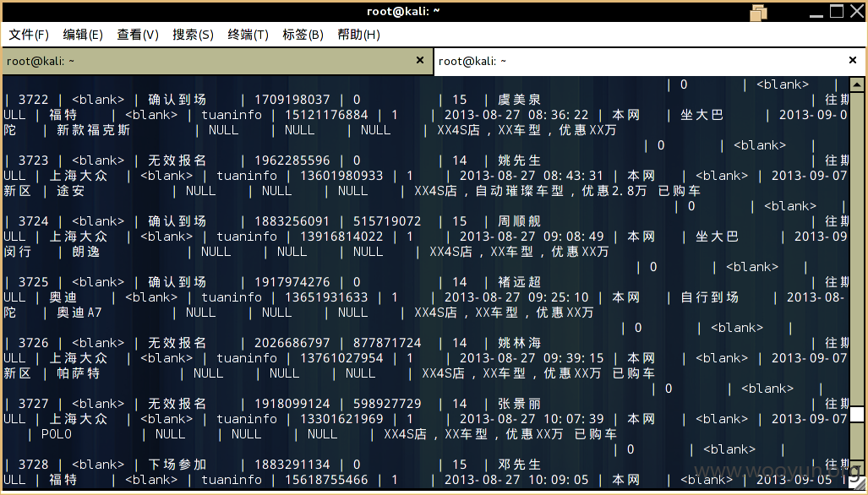Click the name 周顺舰
This screenshot has height=495, width=868.
519,222
